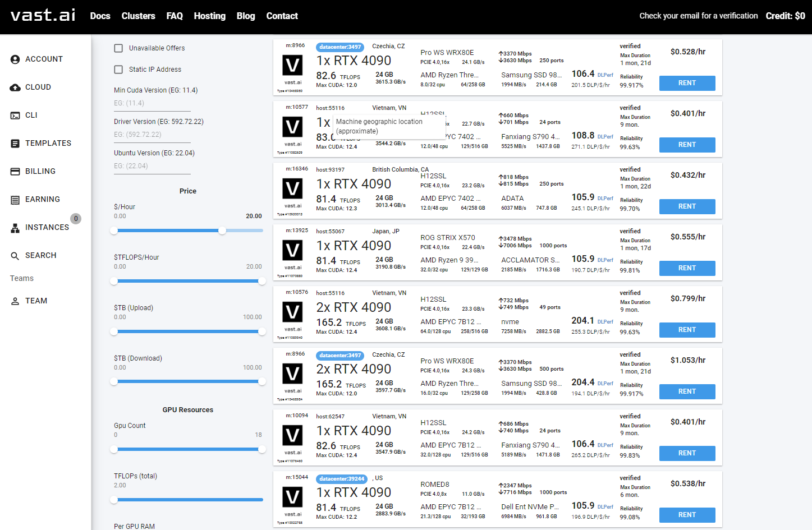The height and width of the screenshot is (530, 812).
Task: Rent the $0.538/hr US offer
Action: (687, 515)
